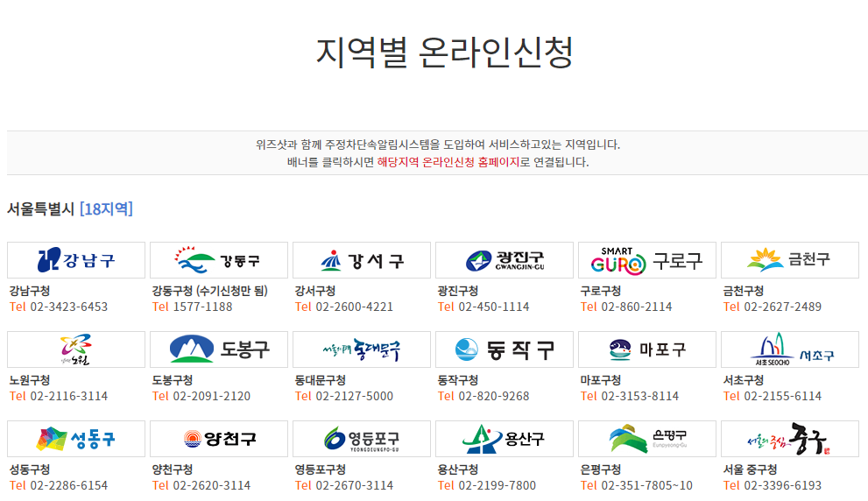Click the 강남구청 name label
The image size is (868, 501).
pyautogui.click(x=30, y=291)
